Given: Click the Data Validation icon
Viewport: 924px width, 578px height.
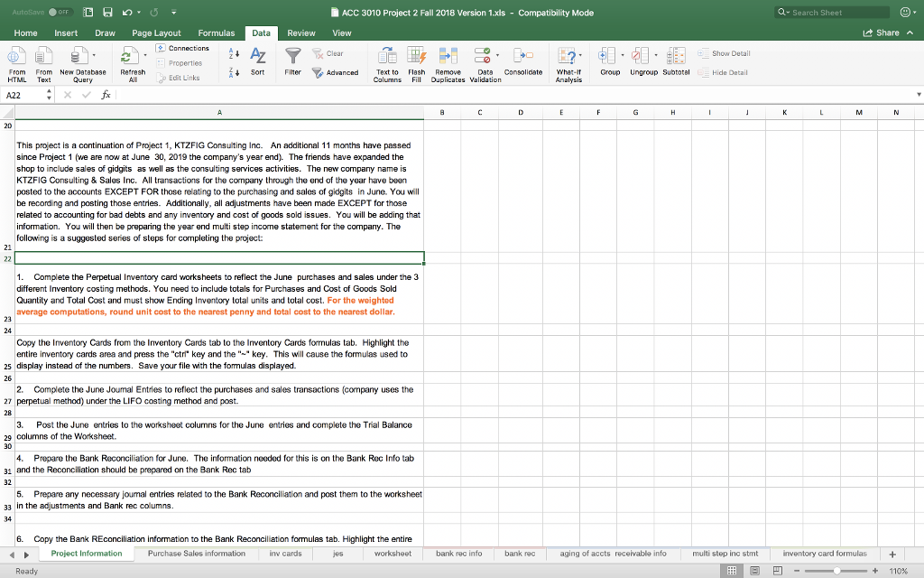Looking at the screenshot, I should [x=482, y=56].
